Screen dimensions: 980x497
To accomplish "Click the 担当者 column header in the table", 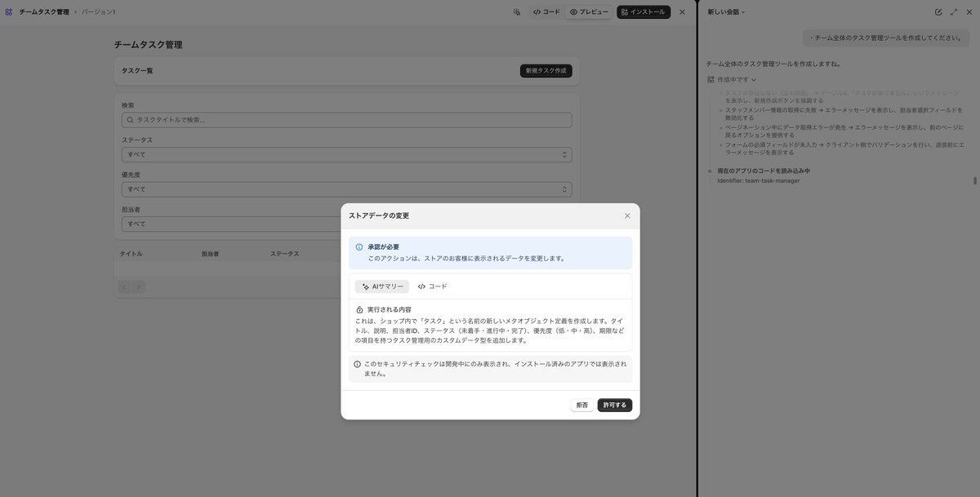I will click(210, 254).
